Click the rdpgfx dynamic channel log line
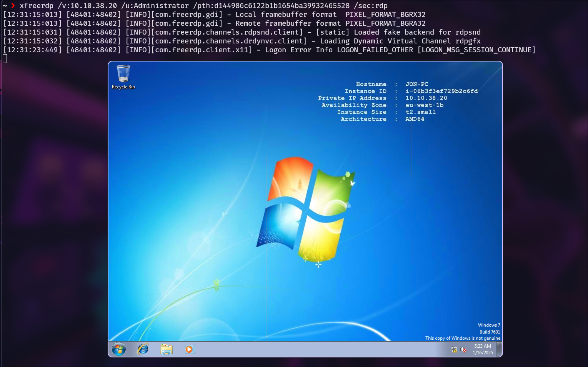The width and height of the screenshot is (588, 367). tap(400, 41)
